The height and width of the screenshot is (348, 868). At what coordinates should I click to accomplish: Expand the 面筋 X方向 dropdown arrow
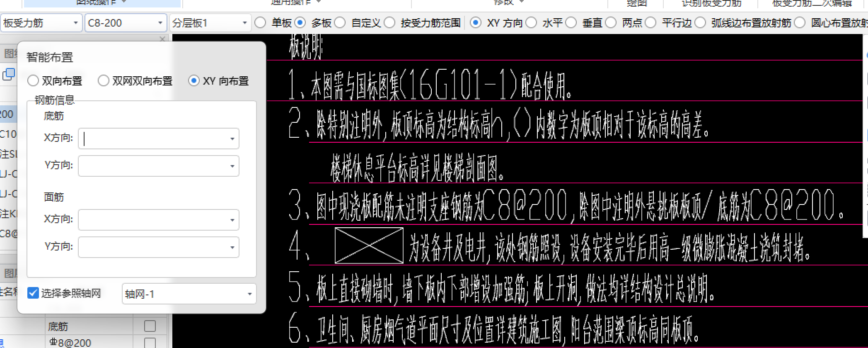point(232,220)
